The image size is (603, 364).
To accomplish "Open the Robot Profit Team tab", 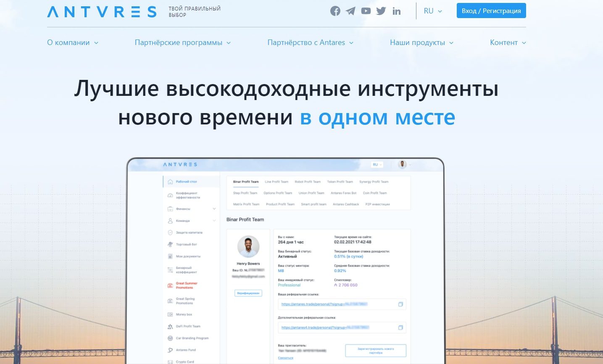I will click(x=308, y=182).
